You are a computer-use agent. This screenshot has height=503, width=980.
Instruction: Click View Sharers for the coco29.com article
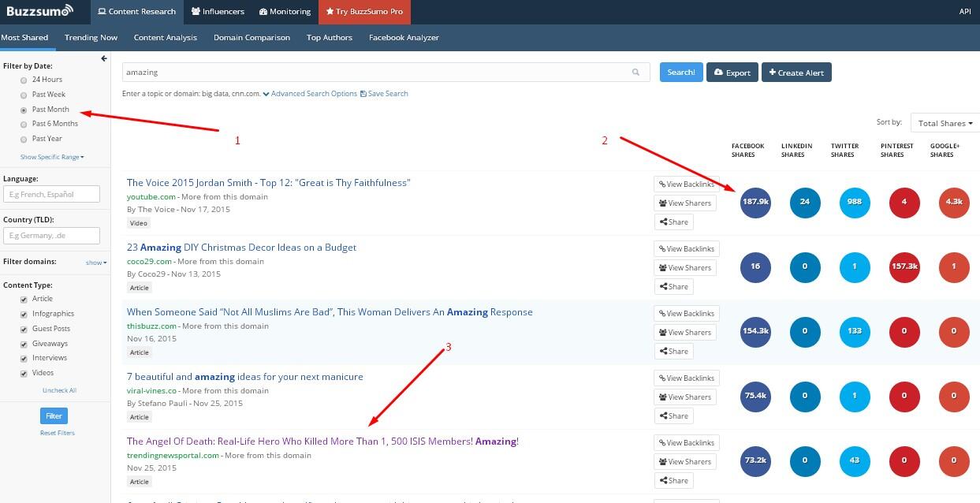(685, 268)
